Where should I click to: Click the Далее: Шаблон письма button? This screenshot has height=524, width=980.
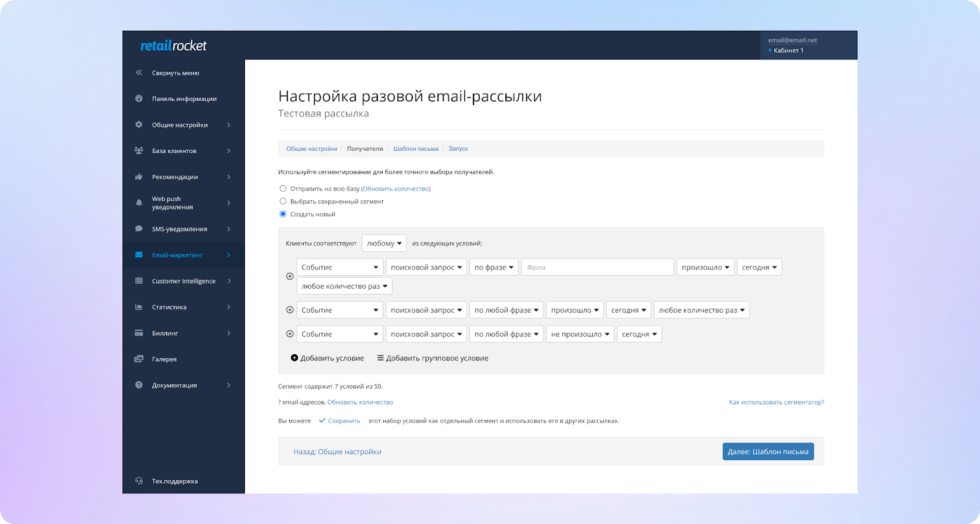tap(768, 452)
